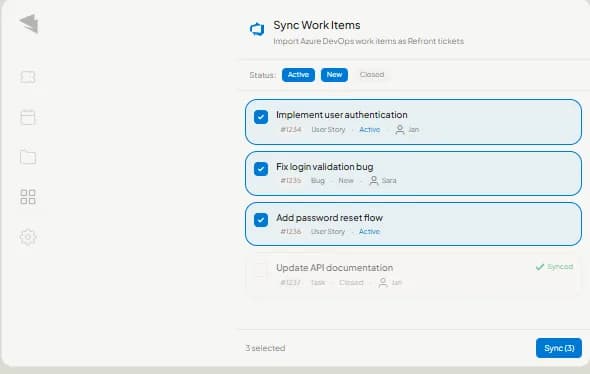Click the Bug type label on #1235

tap(318, 181)
